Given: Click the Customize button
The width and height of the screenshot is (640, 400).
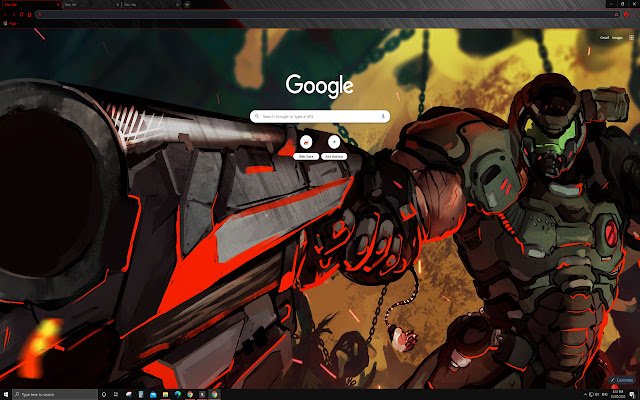Looking at the screenshot, I should [622, 380].
